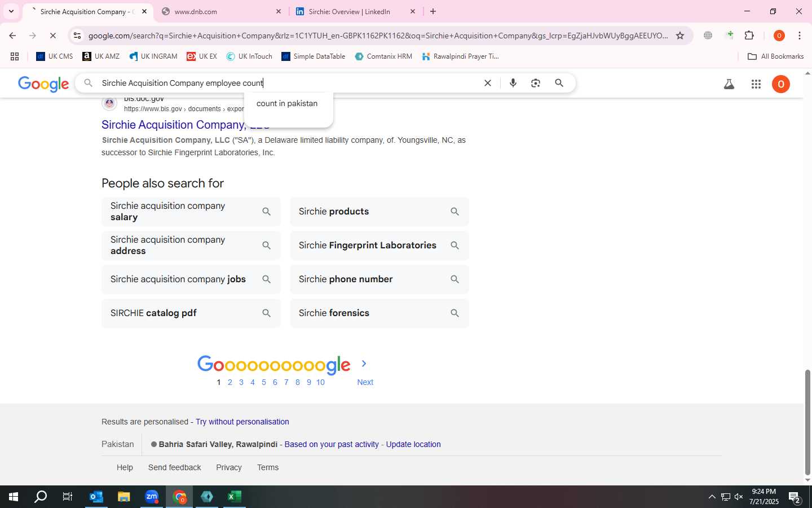Go to Google home via logo

[x=43, y=84]
